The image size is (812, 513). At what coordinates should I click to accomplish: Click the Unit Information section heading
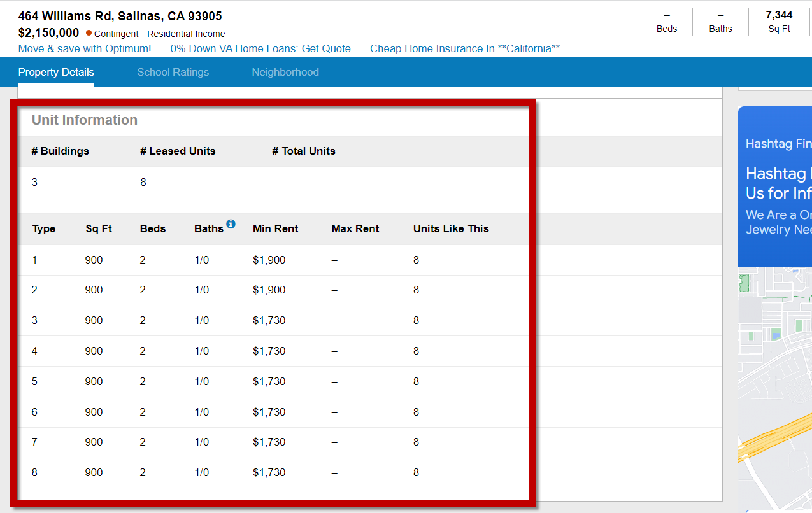(x=85, y=120)
